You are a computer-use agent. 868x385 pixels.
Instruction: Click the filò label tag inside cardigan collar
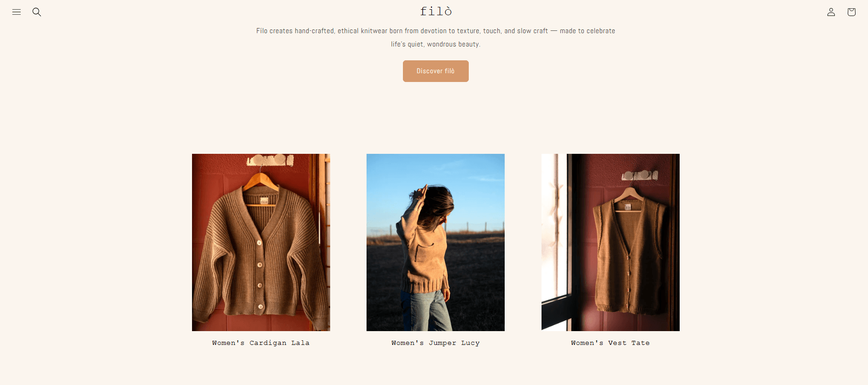pyautogui.click(x=264, y=201)
